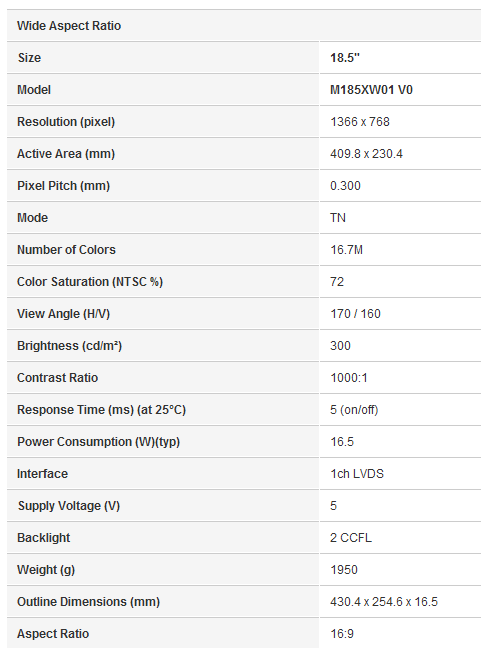The height and width of the screenshot is (657, 481).
Task: Select the 1000:1 contrast ratio value
Action: point(349,378)
